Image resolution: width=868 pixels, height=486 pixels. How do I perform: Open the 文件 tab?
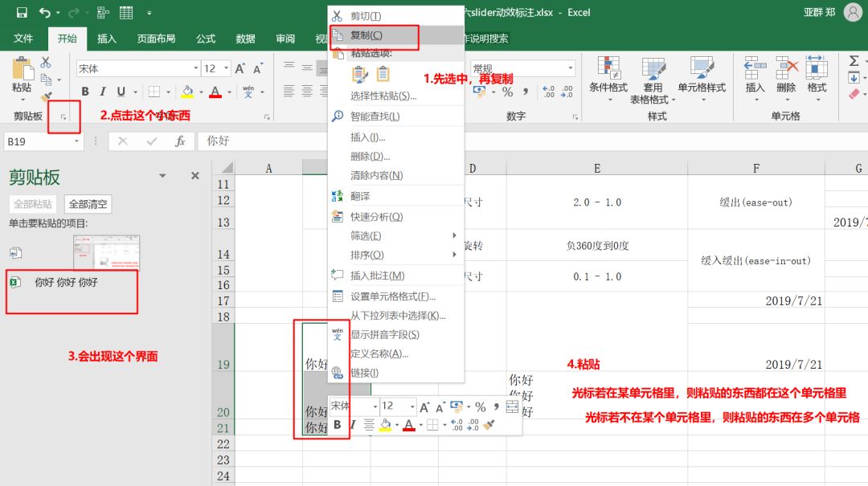click(x=23, y=39)
